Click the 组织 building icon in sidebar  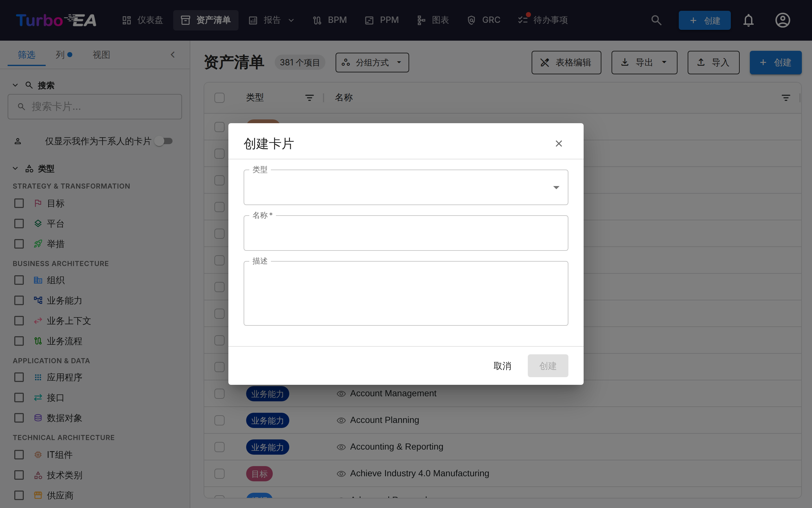[x=38, y=280]
